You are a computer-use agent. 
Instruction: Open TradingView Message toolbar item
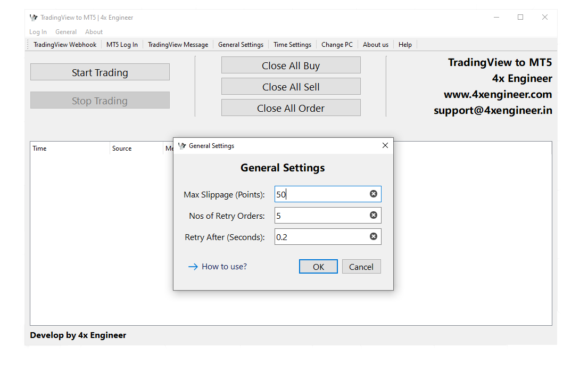(x=178, y=45)
